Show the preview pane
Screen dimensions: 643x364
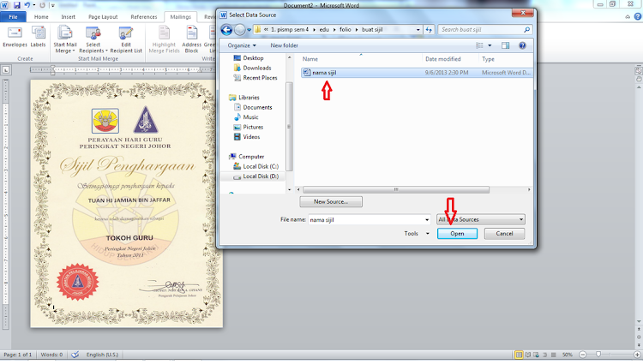click(505, 45)
